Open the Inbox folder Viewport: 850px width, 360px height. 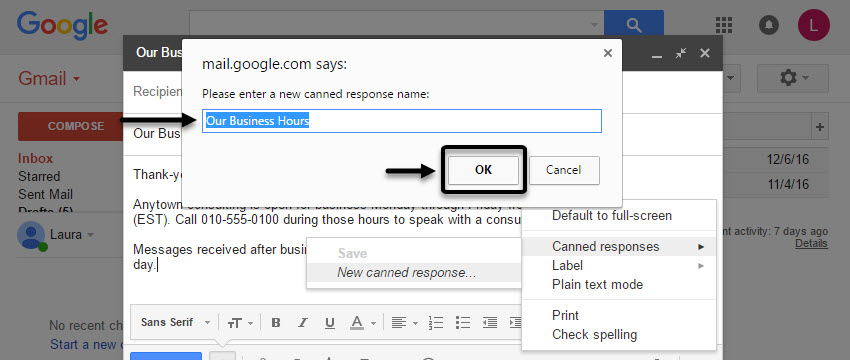click(x=36, y=158)
